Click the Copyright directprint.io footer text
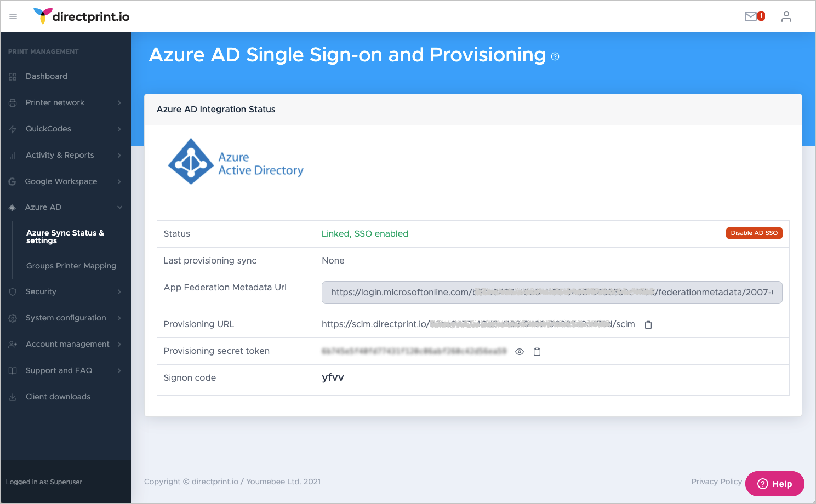The image size is (816, 504). click(232, 482)
